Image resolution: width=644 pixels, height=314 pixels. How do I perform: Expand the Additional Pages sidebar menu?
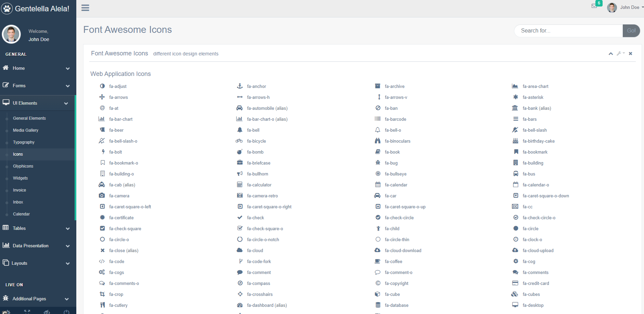38,299
